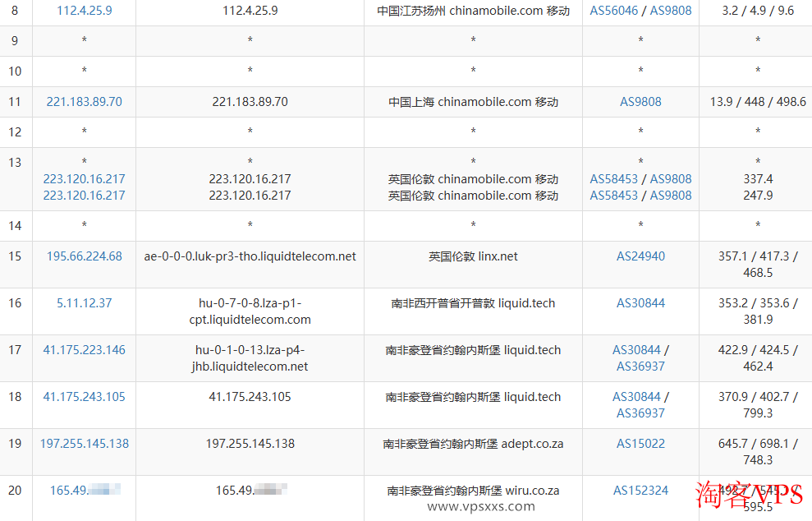This screenshot has width=812, height=521.
Task: Open the AS36937 link in hop 17 row
Action: [640, 367]
